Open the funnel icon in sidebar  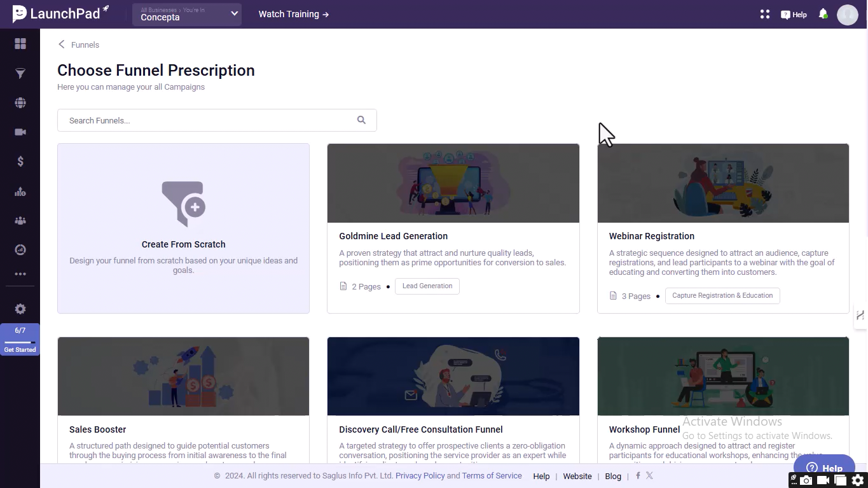tap(20, 74)
